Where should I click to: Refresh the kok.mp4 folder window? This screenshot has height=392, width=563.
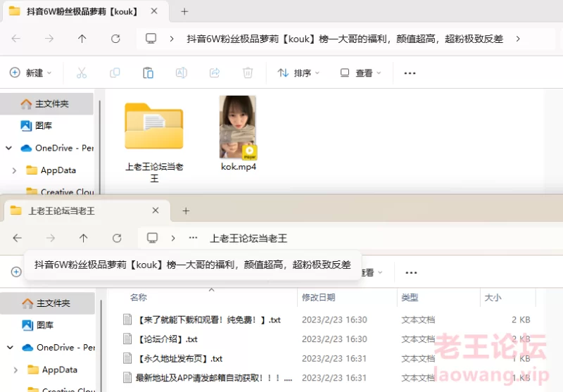115,39
